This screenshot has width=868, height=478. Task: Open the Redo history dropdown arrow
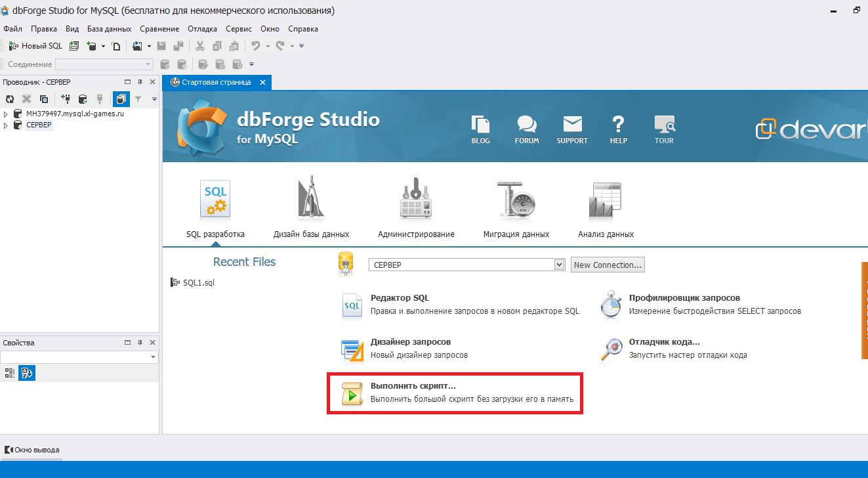[292, 46]
